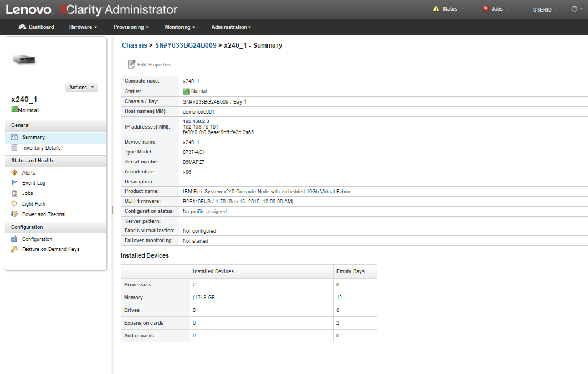Click the Light Path bulb icon

click(14, 204)
